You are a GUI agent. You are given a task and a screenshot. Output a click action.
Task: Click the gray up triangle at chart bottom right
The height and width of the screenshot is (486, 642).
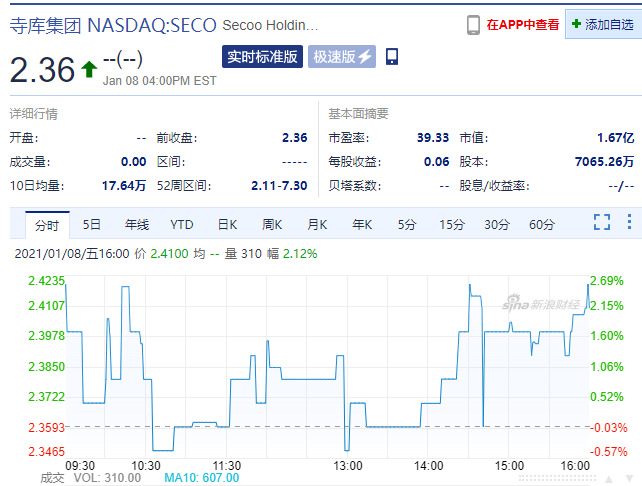[609, 479]
